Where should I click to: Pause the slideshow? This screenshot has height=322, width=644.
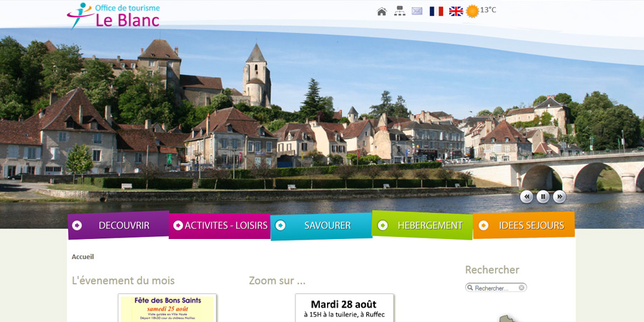543,197
